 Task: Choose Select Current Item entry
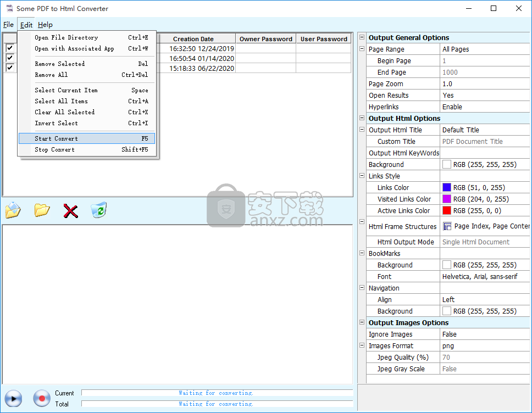[x=87, y=90]
